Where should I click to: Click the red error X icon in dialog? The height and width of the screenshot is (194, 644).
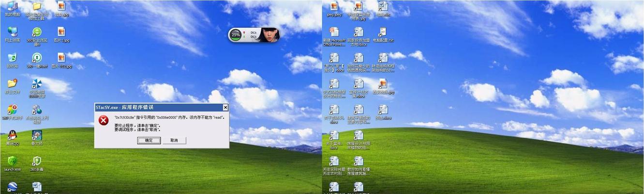click(x=103, y=120)
